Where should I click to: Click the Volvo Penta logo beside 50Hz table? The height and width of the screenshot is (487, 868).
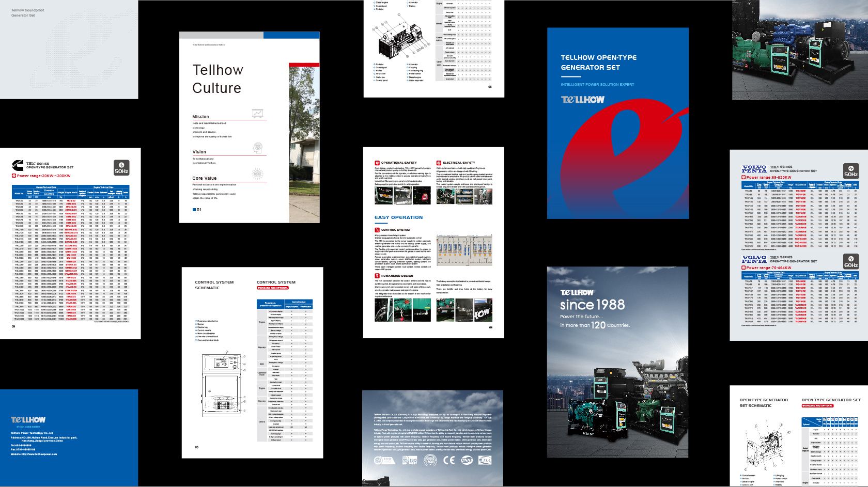coord(754,169)
